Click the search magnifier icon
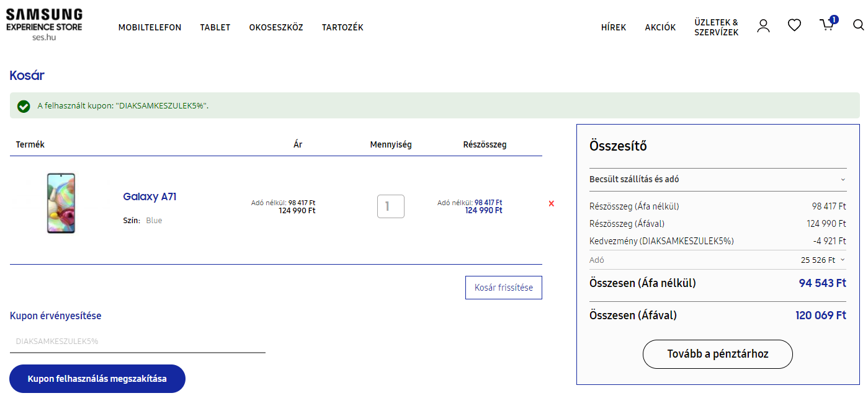868x406 pixels. [858, 25]
